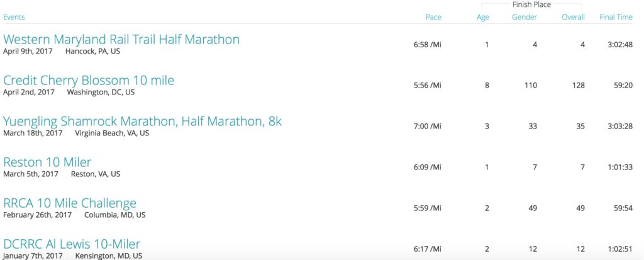This screenshot has height=260, width=644.
Task: Sort results by the Events column header
Action: [x=14, y=17]
